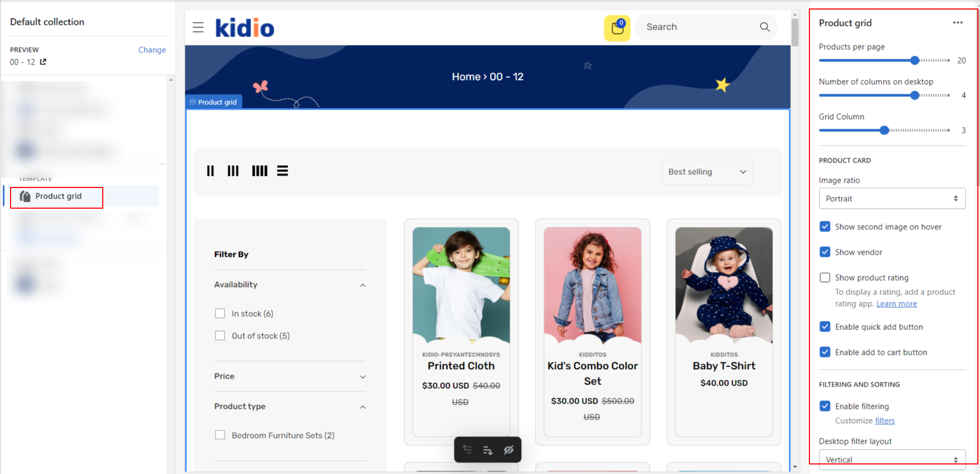Click the Filter By heading
Screen dimensions: 980x474
click(x=231, y=254)
